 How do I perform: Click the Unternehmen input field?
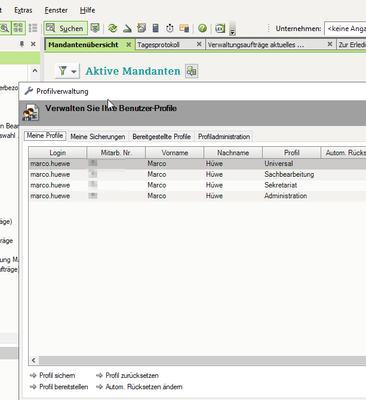pyautogui.click(x=345, y=29)
